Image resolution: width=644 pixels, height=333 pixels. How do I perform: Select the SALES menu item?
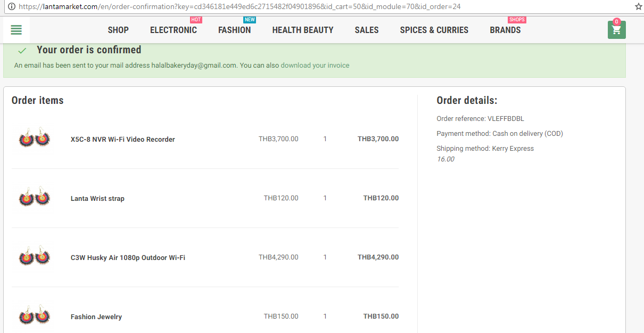pyautogui.click(x=367, y=30)
